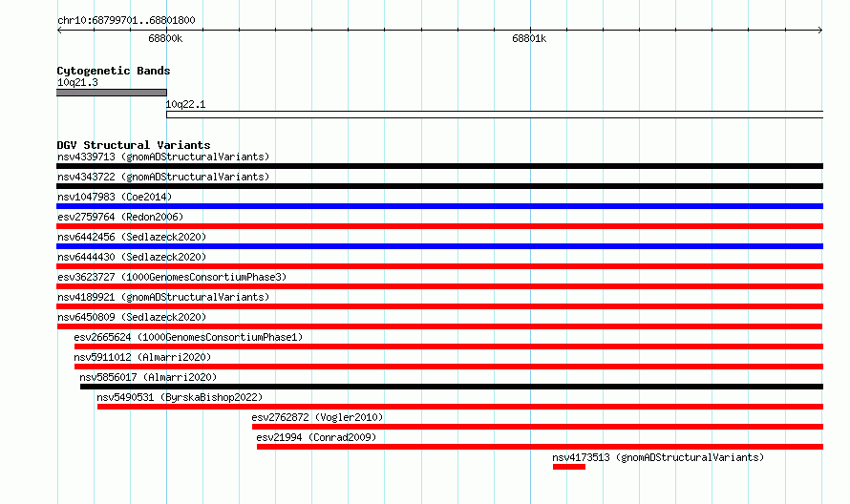
Task: Click the chr10:68799701..68801800 coordinates label
Action: click(x=126, y=20)
